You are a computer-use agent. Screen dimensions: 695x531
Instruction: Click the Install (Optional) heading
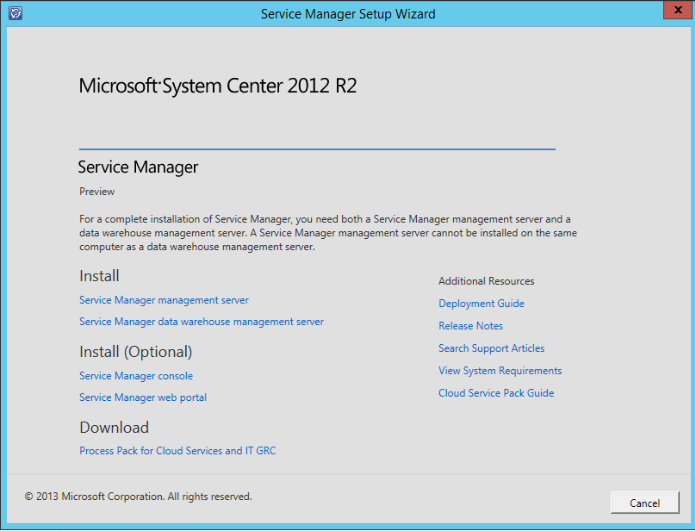(x=136, y=352)
